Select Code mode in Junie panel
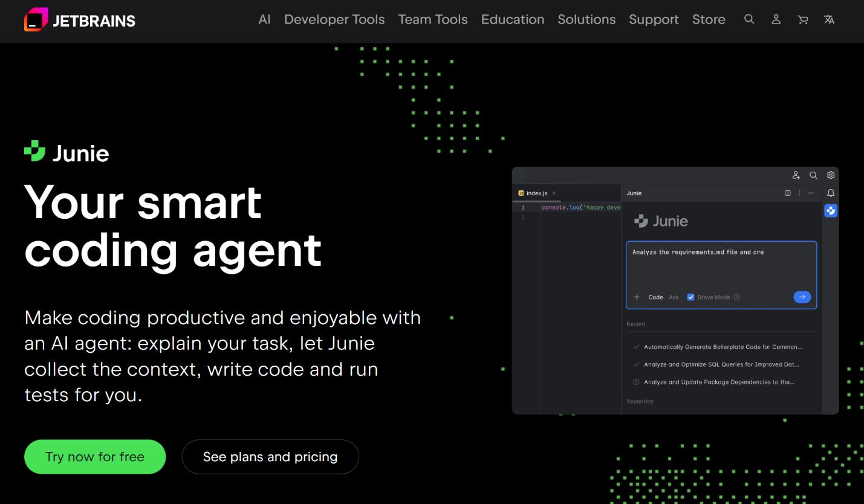Viewport: 864px width, 504px height. tap(655, 297)
